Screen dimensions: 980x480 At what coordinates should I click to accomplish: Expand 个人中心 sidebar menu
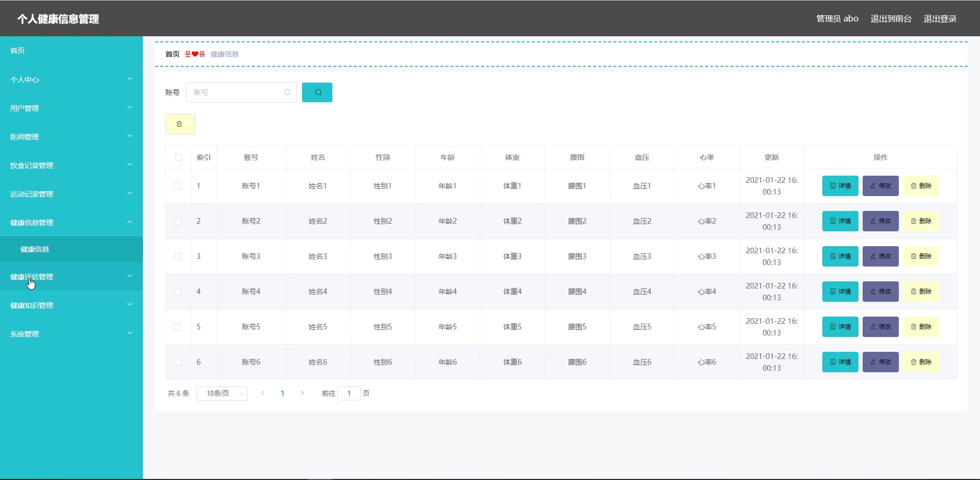coord(71,79)
